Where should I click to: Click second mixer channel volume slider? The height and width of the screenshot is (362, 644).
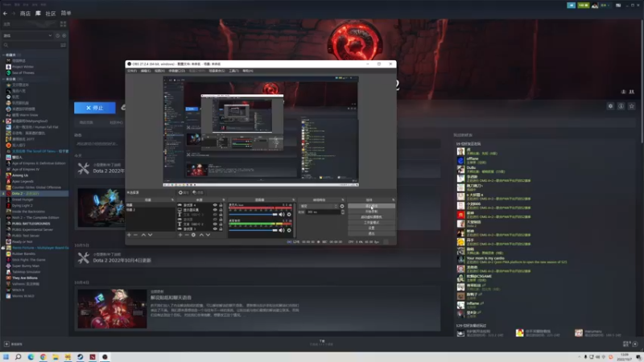[x=253, y=230]
